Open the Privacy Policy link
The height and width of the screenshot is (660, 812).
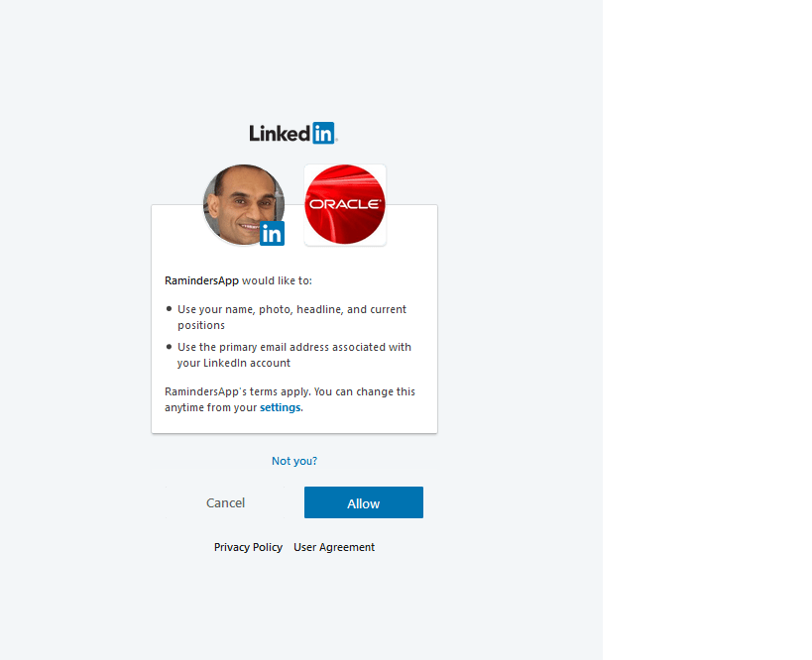pyautogui.click(x=248, y=547)
